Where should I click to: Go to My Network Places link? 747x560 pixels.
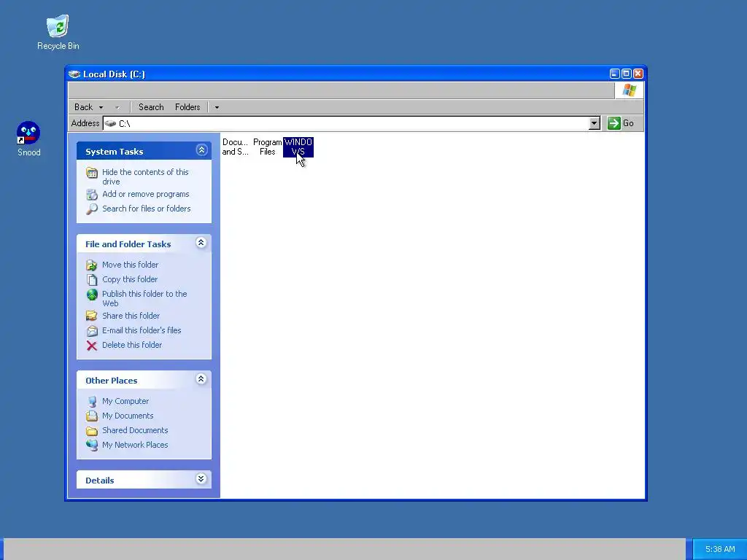tap(135, 445)
